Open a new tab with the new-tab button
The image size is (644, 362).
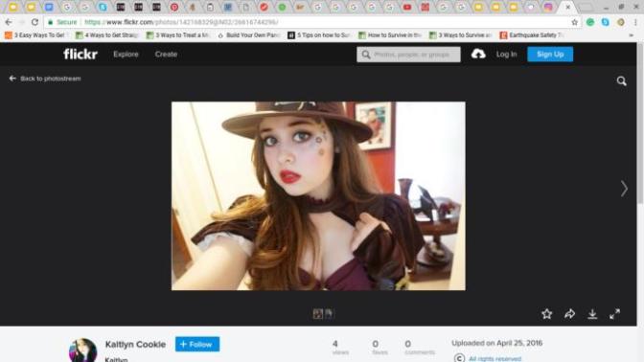(586, 8)
